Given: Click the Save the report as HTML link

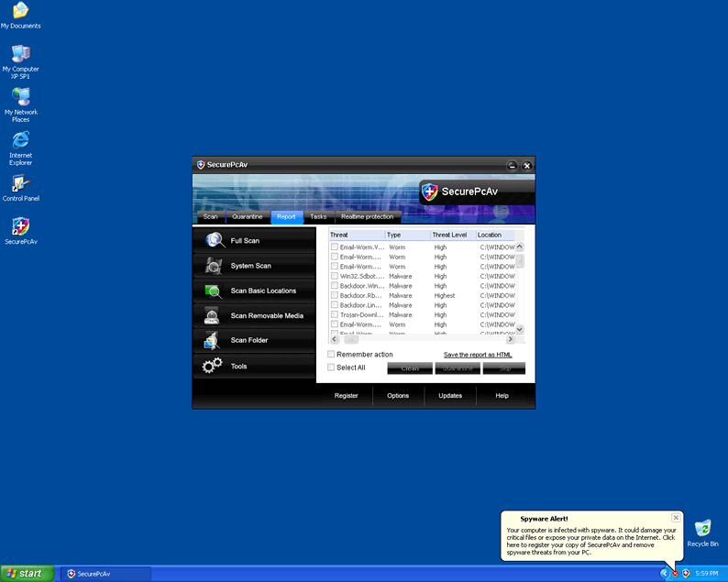Looking at the screenshot, I should click(x=478, y=355).
